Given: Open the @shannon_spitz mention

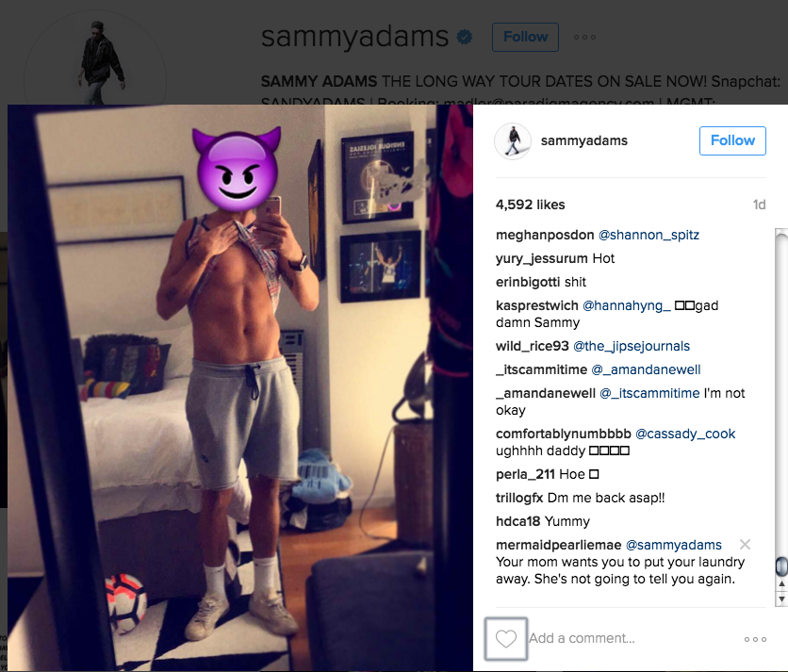Looking at the screenshot, I should click(648, 235).
